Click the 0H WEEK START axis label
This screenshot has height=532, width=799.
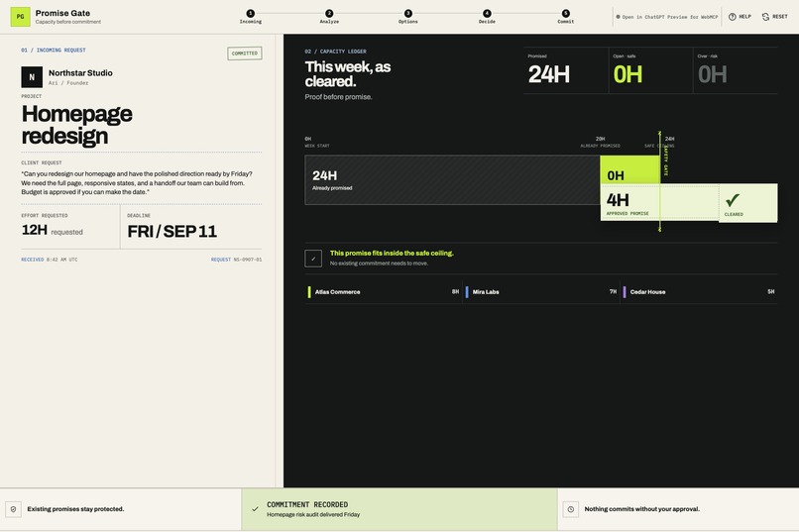click(x=317, y=142)
